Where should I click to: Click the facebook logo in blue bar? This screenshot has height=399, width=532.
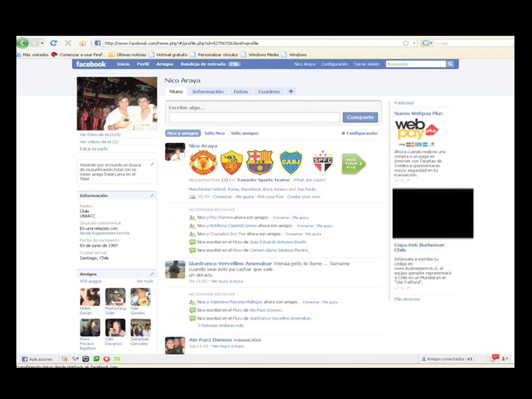pyautogui.click(x=91, y=64)
